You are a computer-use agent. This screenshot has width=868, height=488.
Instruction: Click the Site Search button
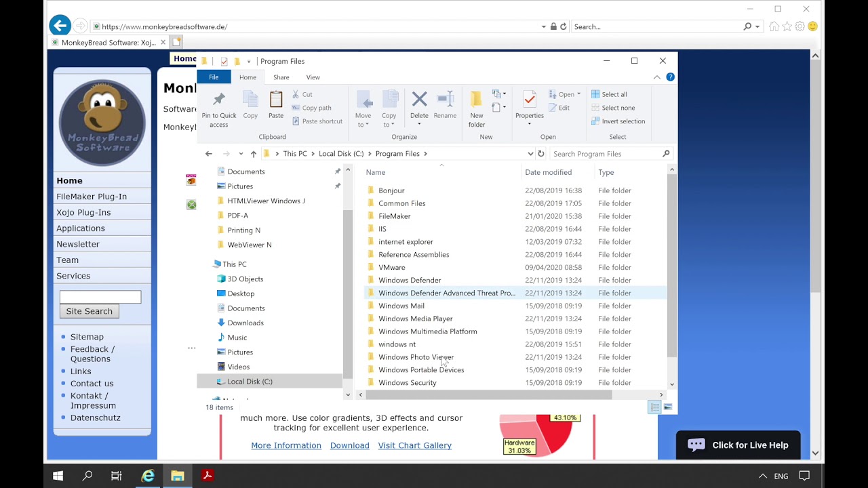click(90, 311)
